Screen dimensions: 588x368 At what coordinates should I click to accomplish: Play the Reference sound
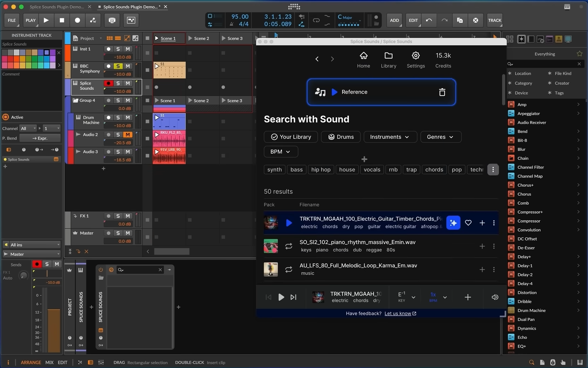click(x=334, y=92)
